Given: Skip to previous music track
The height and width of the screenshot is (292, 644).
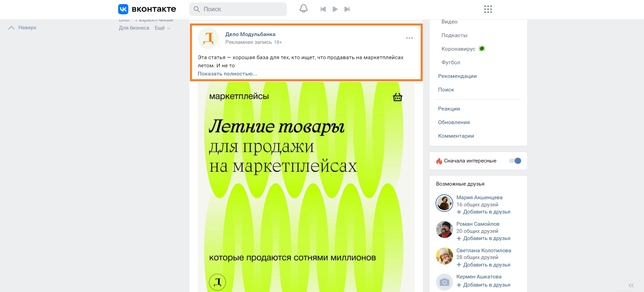Looking at the screenshot, I should 323,9.
